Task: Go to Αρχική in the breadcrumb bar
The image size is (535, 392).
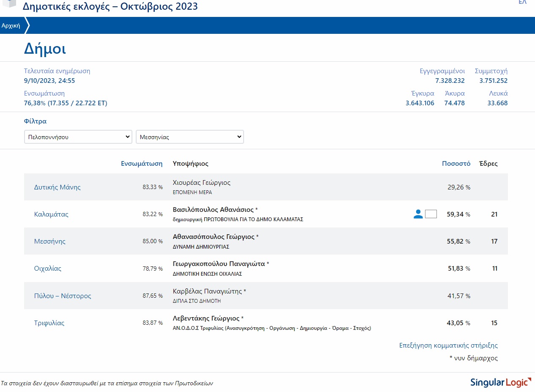Action: pos(11,26)
